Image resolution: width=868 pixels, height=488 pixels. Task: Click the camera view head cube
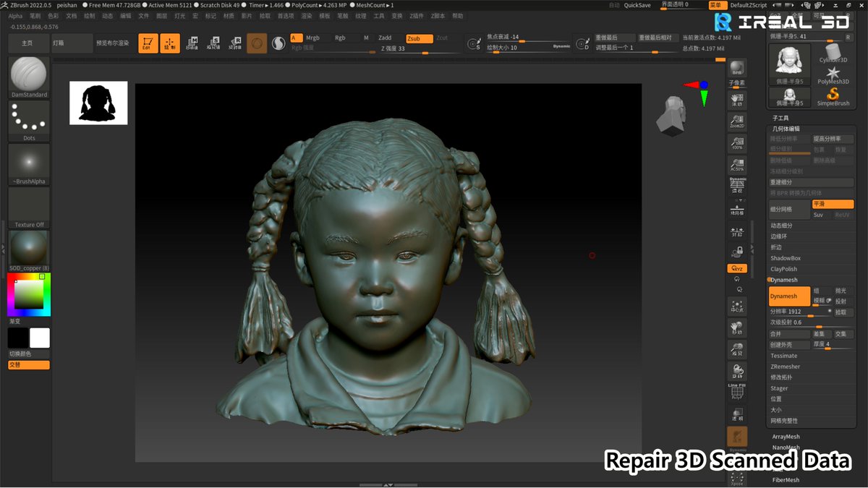(x=671, y=116)
